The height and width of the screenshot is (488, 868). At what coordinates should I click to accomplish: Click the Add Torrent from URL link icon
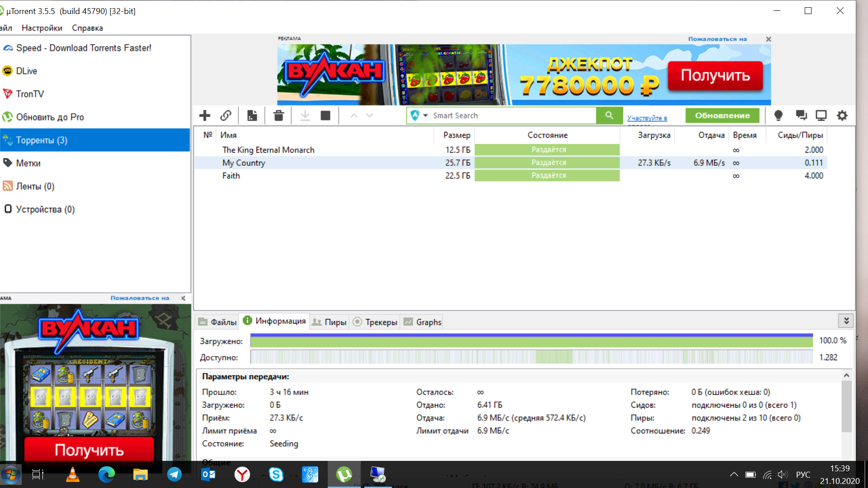pyautogui.click(x=226, y=116)
